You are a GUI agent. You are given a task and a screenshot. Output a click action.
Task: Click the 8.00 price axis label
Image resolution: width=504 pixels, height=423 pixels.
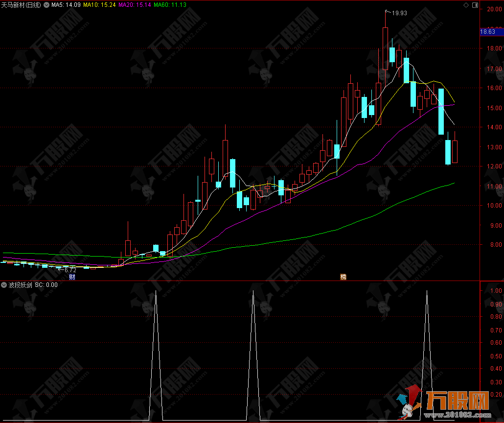pyautogui.click(x=496, y=245)
